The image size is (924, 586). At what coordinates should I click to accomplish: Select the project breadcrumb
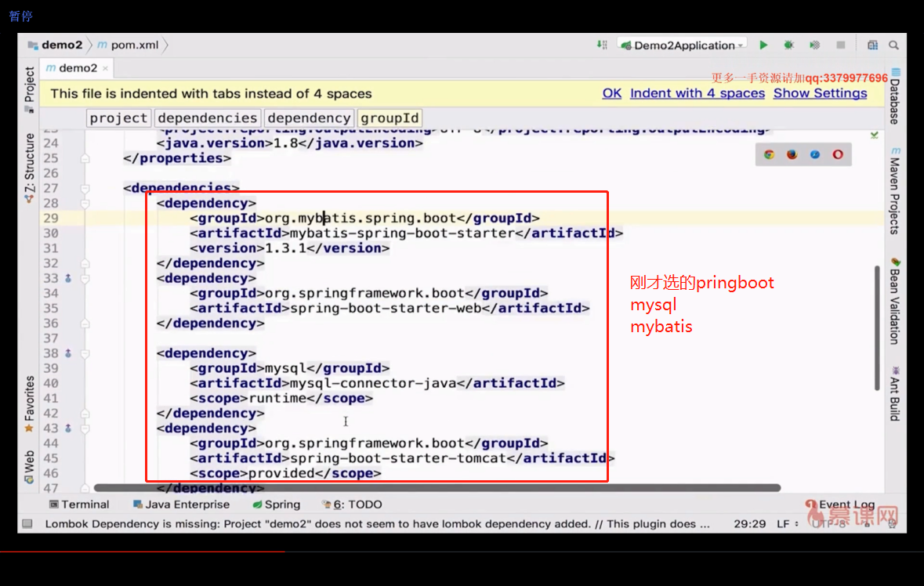[x=118, y=118]
